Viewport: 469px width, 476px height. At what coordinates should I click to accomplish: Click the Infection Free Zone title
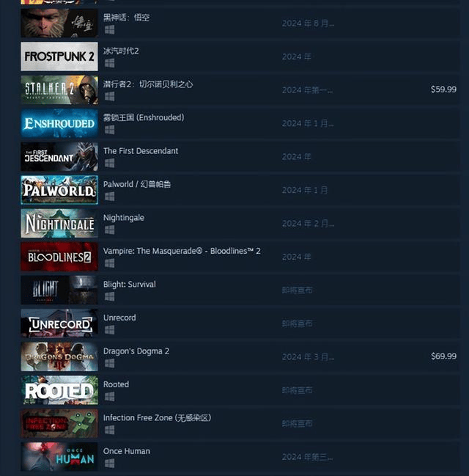coord(157,418)
